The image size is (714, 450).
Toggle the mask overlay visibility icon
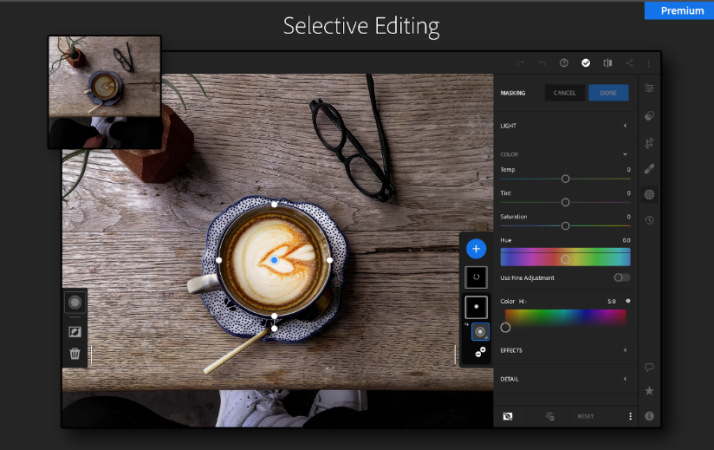508,416
